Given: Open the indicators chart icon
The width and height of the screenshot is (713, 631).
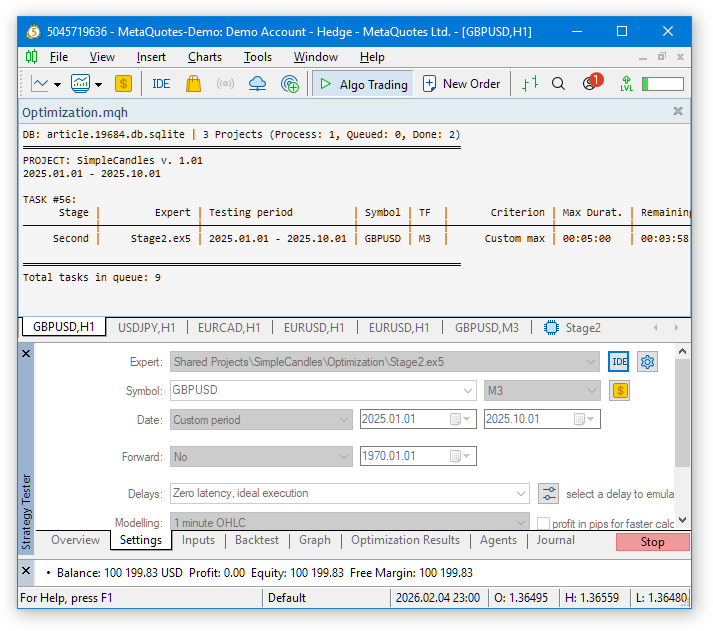Looking at the screenshot, I should pos(80,84).
